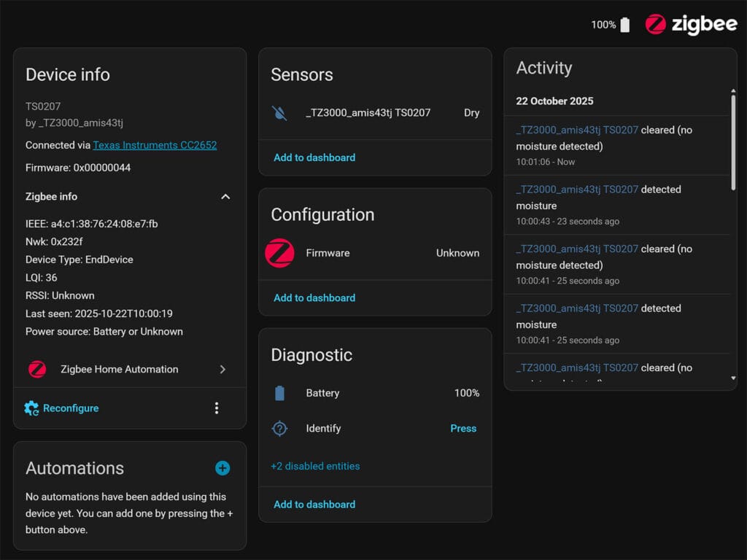Open the Firmware Unknown entity row
Image resolution: width=747 pixels, height=560 pixels.
(x=375, y=253)
